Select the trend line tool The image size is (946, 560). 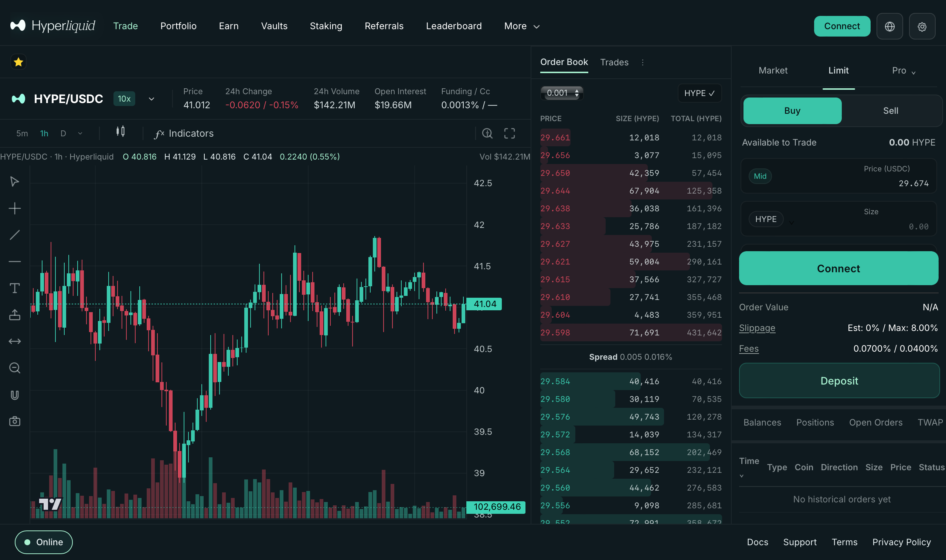(15, 235)
